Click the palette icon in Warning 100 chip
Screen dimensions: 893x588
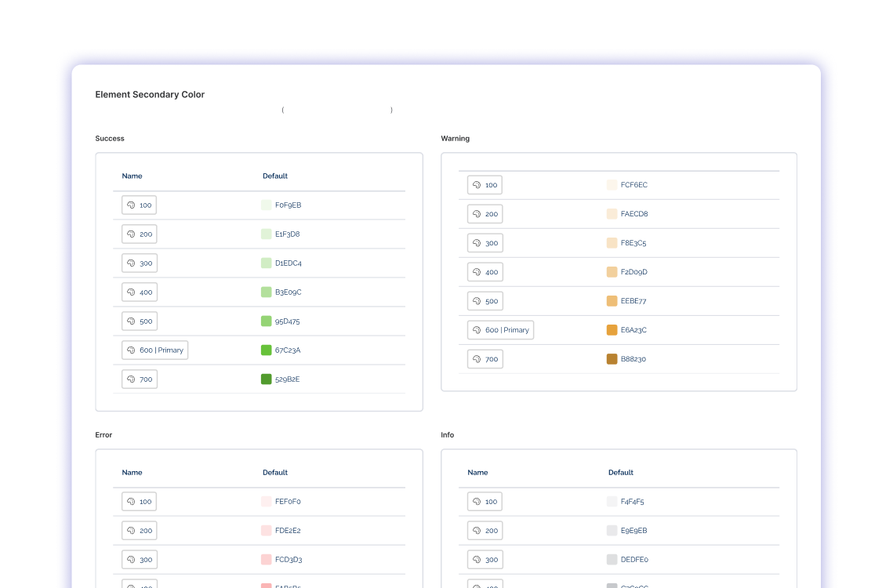coord(477,185)
